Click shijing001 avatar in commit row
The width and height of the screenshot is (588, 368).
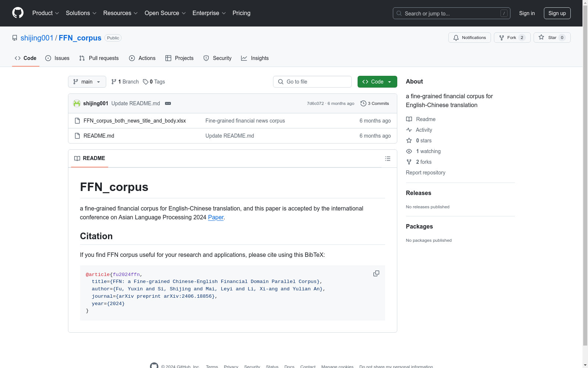[77, 103]
